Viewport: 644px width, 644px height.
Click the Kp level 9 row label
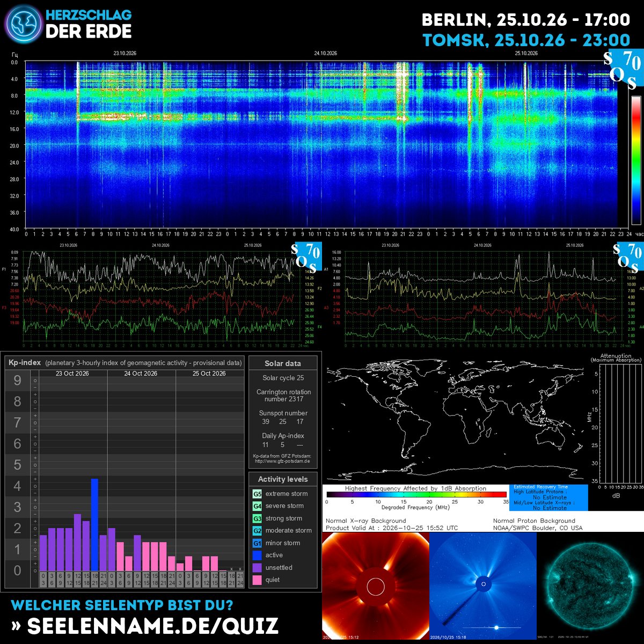tap(18, 380)
